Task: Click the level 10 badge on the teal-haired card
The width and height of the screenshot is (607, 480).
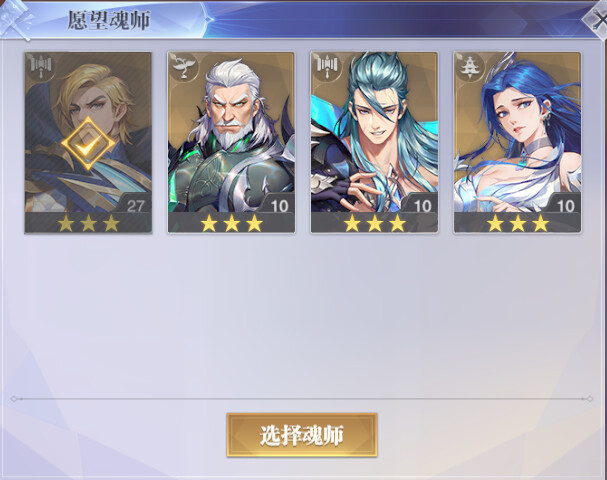Action: (422, 205)
